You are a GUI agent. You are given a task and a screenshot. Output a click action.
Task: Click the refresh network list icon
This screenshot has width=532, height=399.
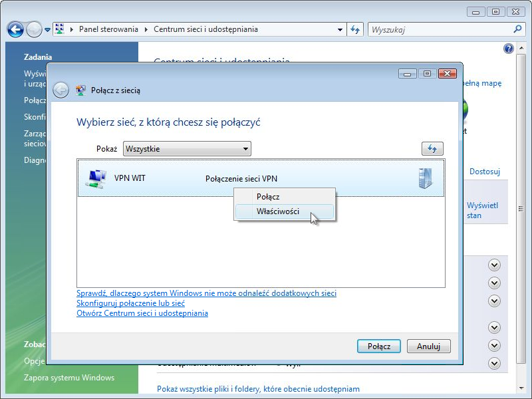pyautogui.click(x=432, y=149)
